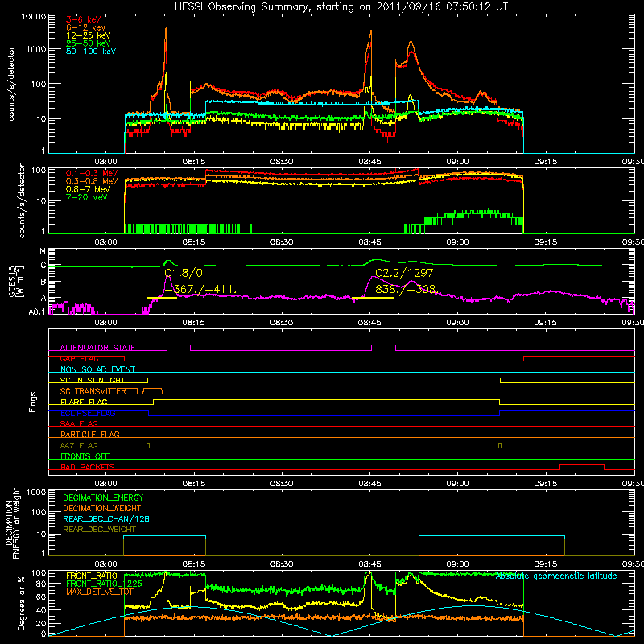644x644 pixels.
Task: Pick the SC_TRANSMITTER flag label
Action: 93,391
